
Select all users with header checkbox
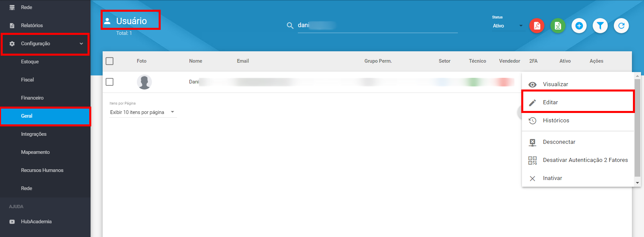pos(109,61)
